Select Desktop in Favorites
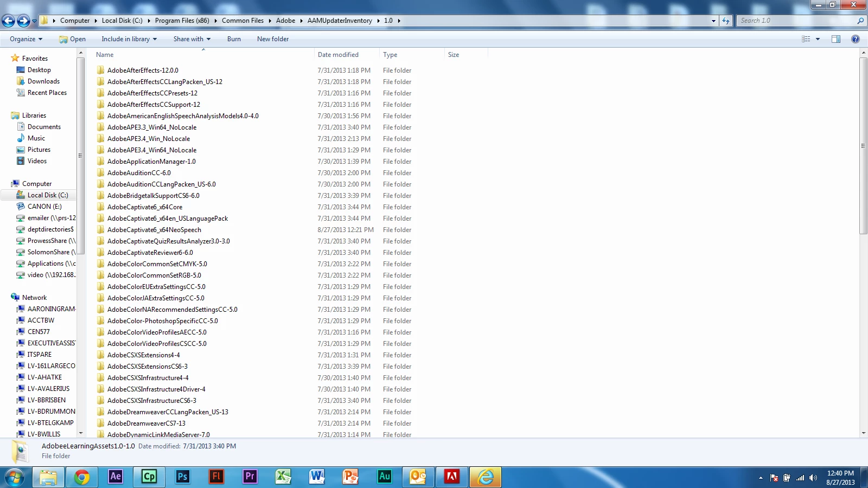This screenshot has width=868, height=488. tap(39, 70)
